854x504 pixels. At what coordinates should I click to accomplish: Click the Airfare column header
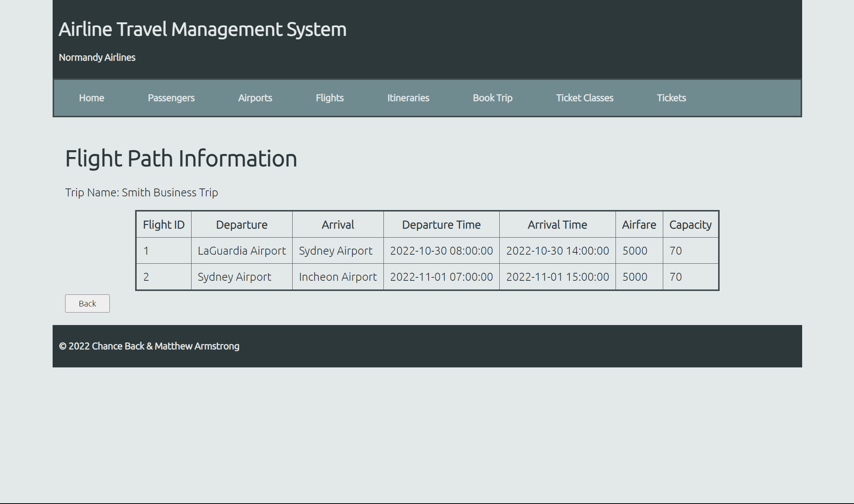pos(639,224)
